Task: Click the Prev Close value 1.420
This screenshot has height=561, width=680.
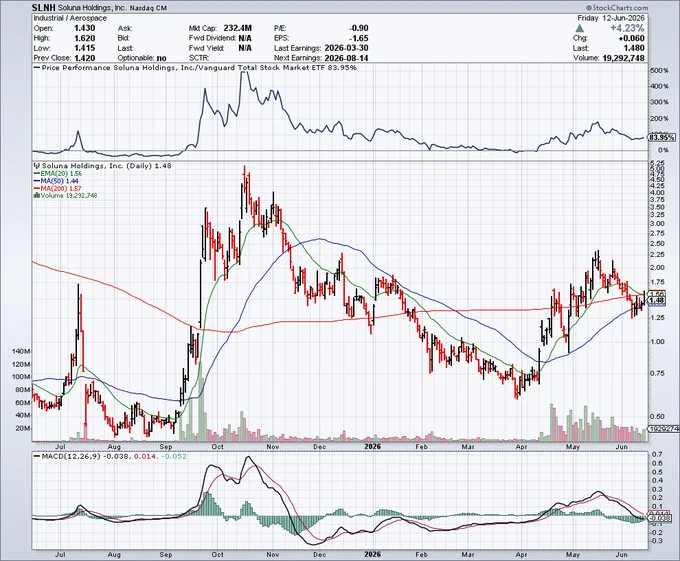Action: [85, 58]
